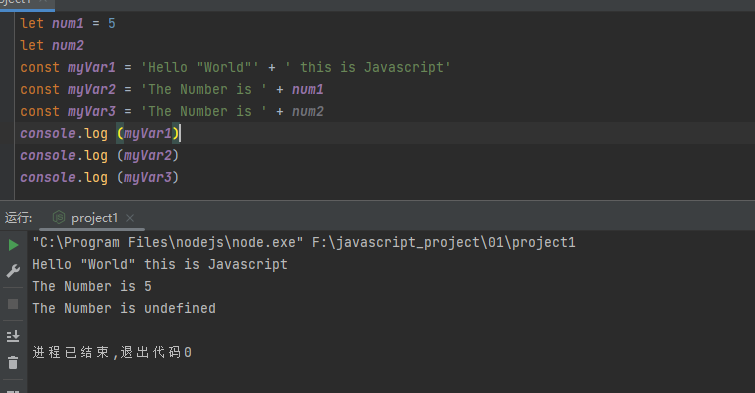Click the 'The Number is undefined' output line
The image size is (755, 393).
click(x=124, y=308)
